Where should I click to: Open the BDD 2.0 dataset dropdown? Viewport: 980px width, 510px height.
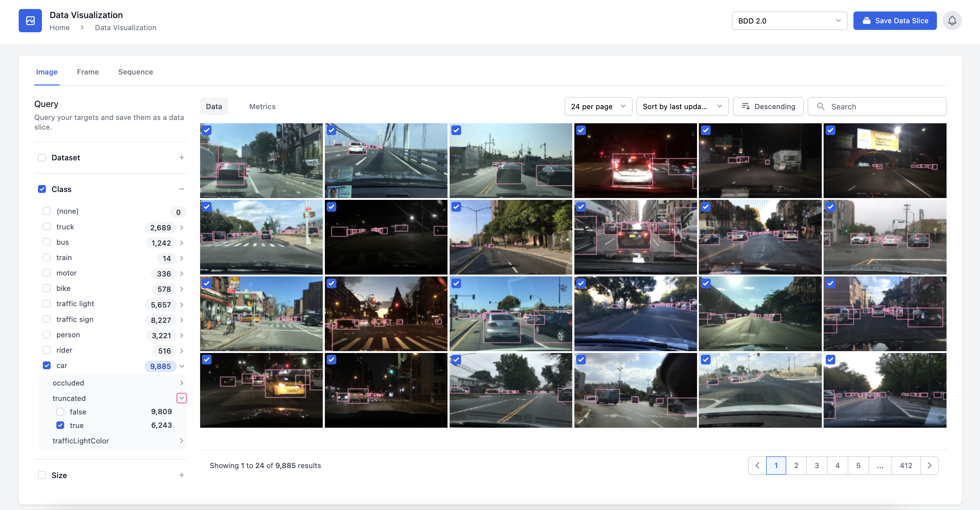coord(789,20)
